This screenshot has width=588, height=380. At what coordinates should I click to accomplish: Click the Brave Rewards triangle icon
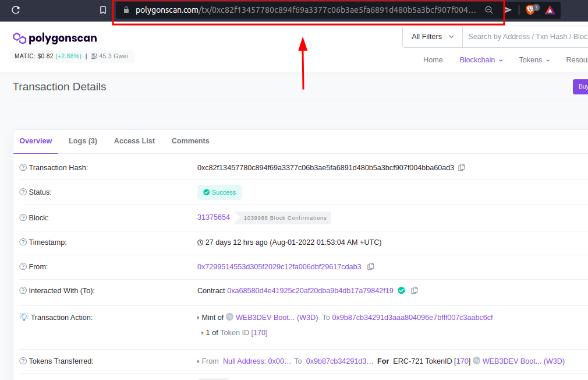pyautogui.click(x=550, y=10)
